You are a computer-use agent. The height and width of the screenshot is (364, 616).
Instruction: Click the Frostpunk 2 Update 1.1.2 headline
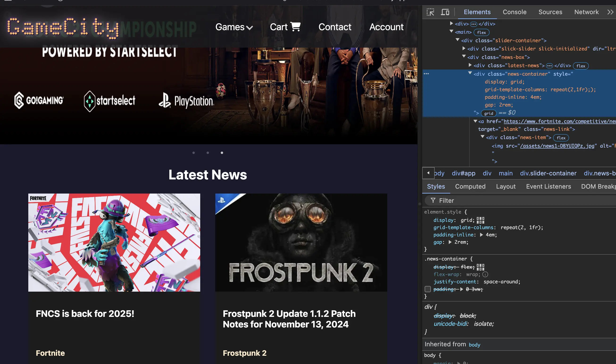(289, 319)
